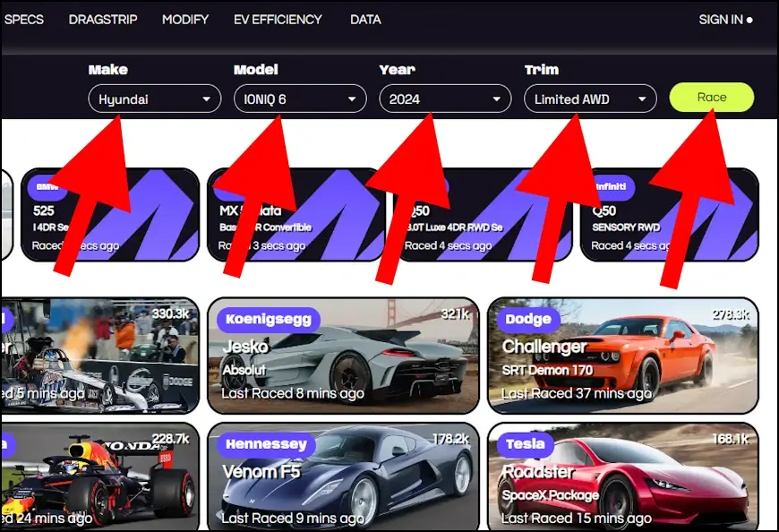Open the Hennessey Venom F5 card
This screenshot has width=779, height=532.
[343, 476]
